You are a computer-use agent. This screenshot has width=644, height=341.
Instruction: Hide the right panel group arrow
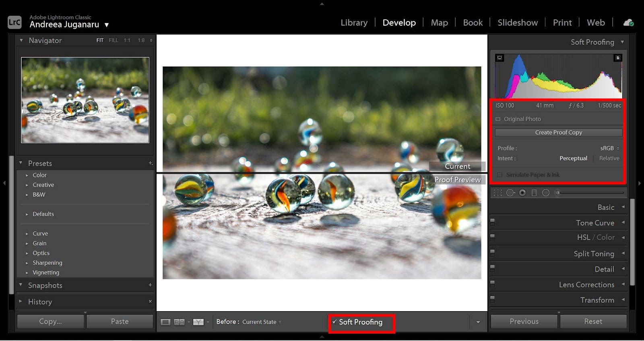640,183
